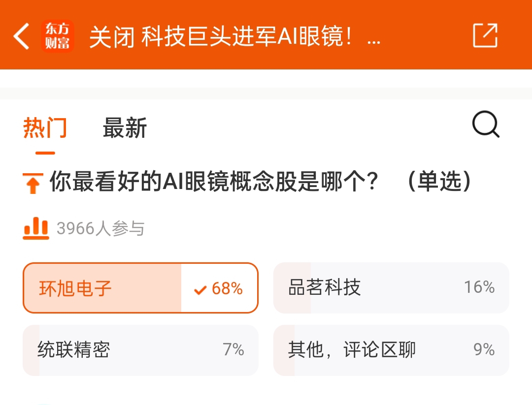Tap the 3966人参与 participant count
This screenshot has width=532, height=405.
100,229
